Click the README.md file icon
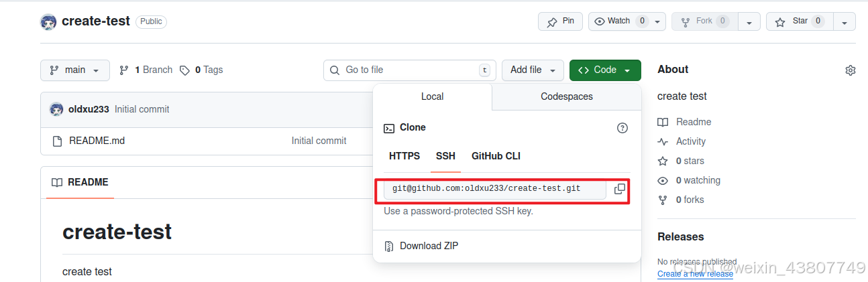This screenshot has width=868, height=282. 57,141
